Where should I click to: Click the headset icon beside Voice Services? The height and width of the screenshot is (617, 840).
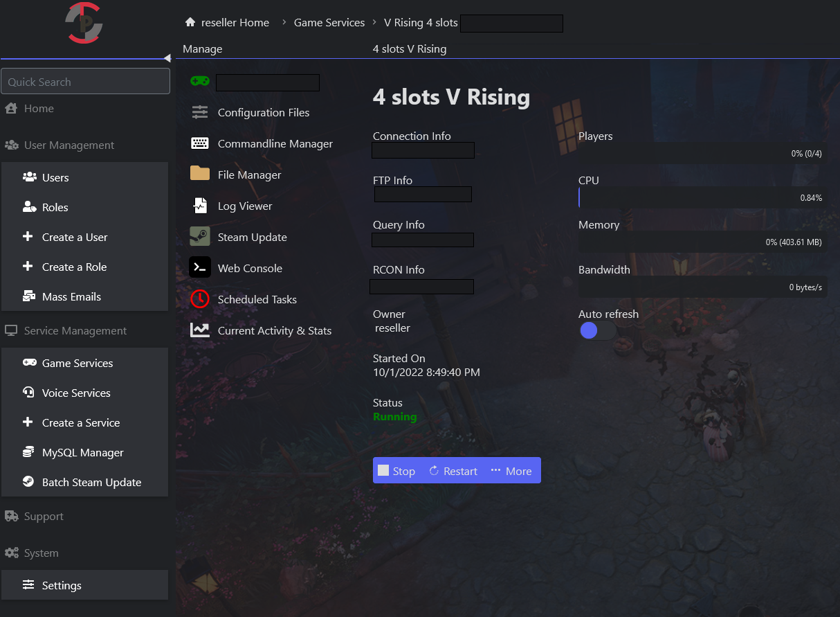coord(28,393)
